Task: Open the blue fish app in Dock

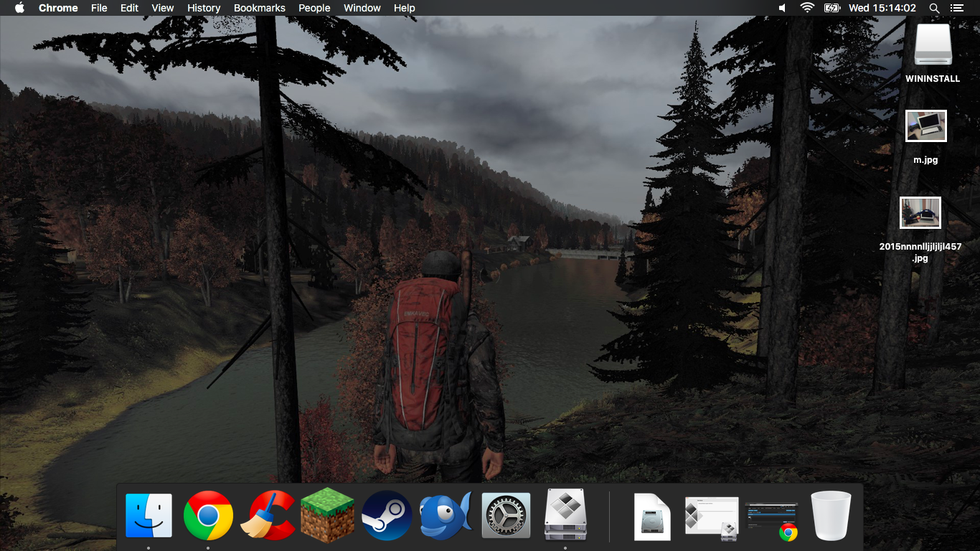Action: click(x=446, y=516)
